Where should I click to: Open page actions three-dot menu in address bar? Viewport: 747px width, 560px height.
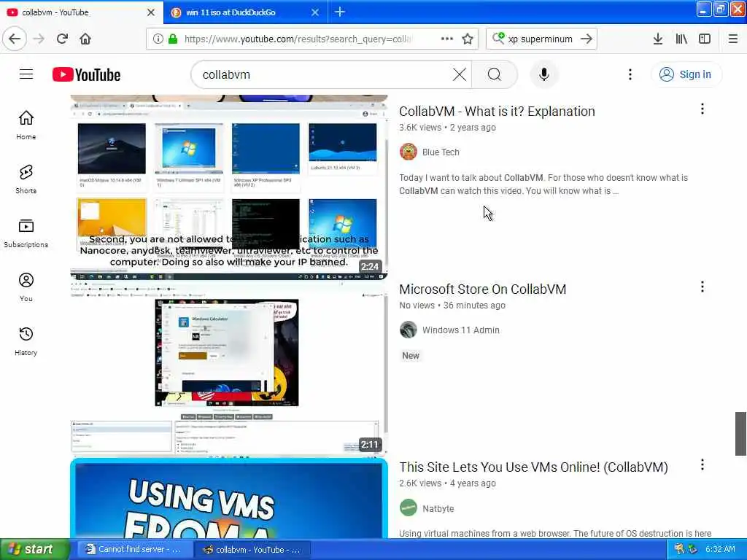pyautogui.click(x=447, y=39)
